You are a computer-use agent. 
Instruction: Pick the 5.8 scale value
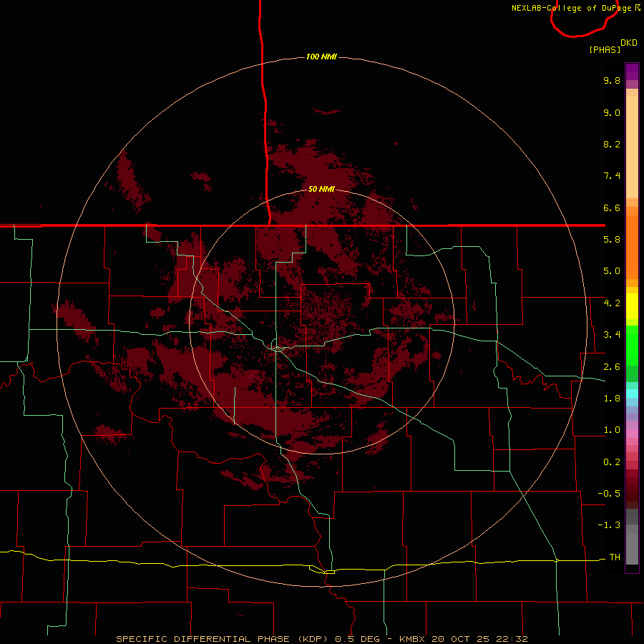coord(612,240)
